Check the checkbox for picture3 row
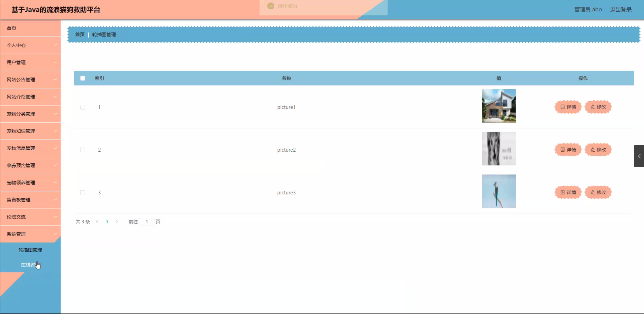The image size is (644, 314). [83, 193]
